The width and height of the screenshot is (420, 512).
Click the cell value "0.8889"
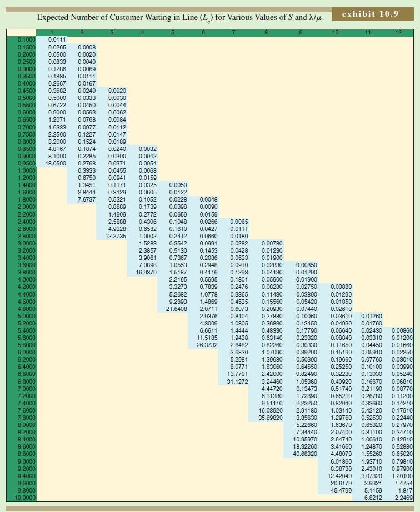pos(117,207)
